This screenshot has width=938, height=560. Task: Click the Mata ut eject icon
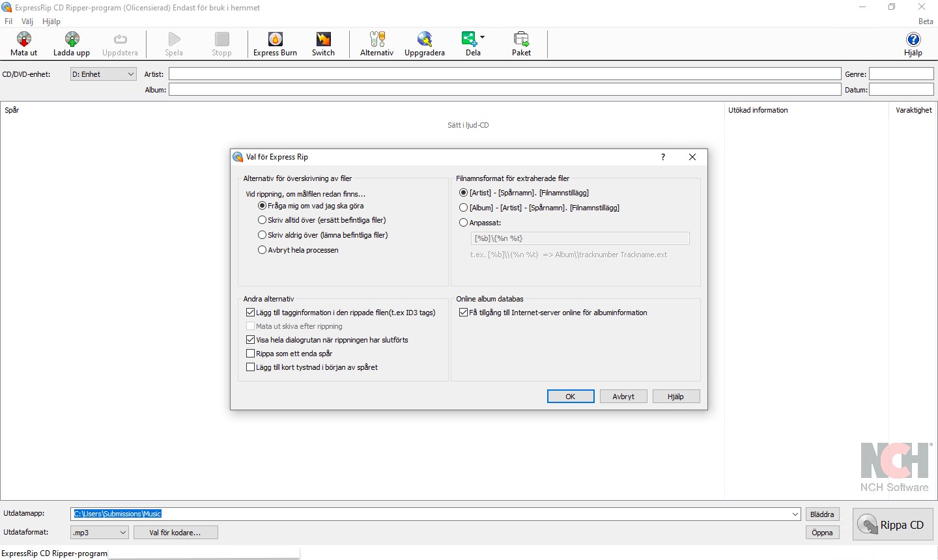(x=24, y=40)
